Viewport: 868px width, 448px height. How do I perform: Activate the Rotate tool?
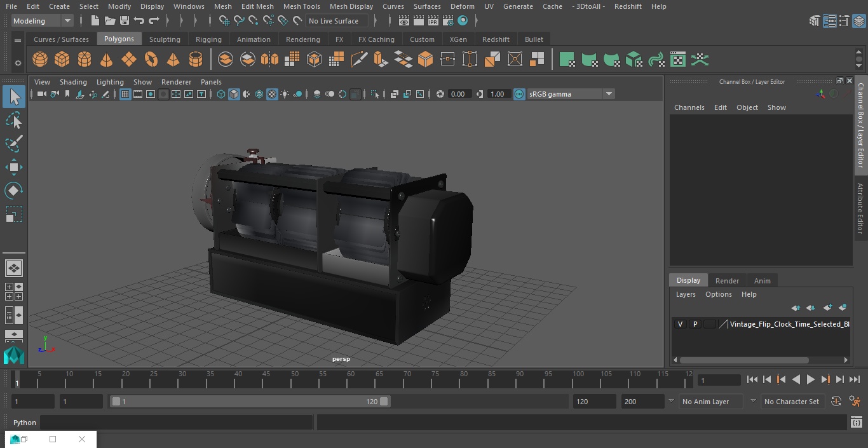14,191
